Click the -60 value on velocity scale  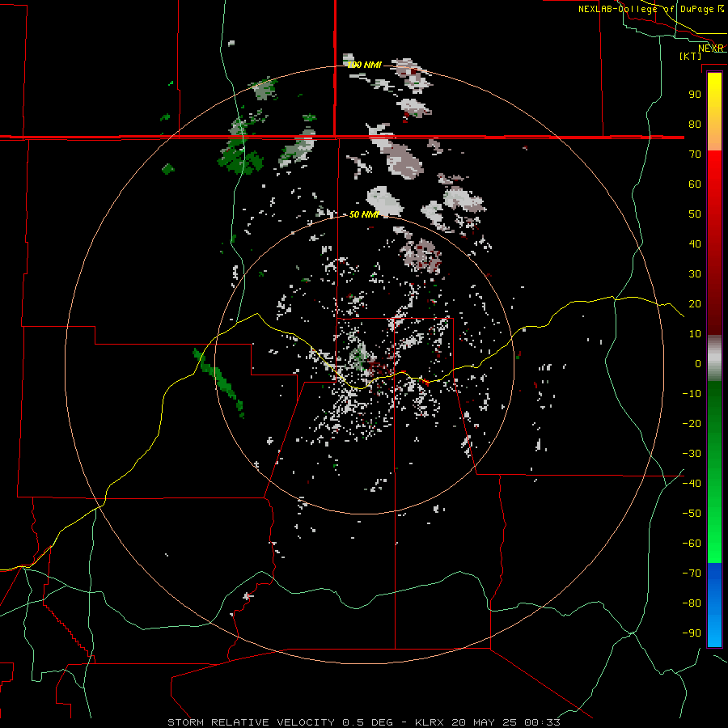click(x=692, y=544)
